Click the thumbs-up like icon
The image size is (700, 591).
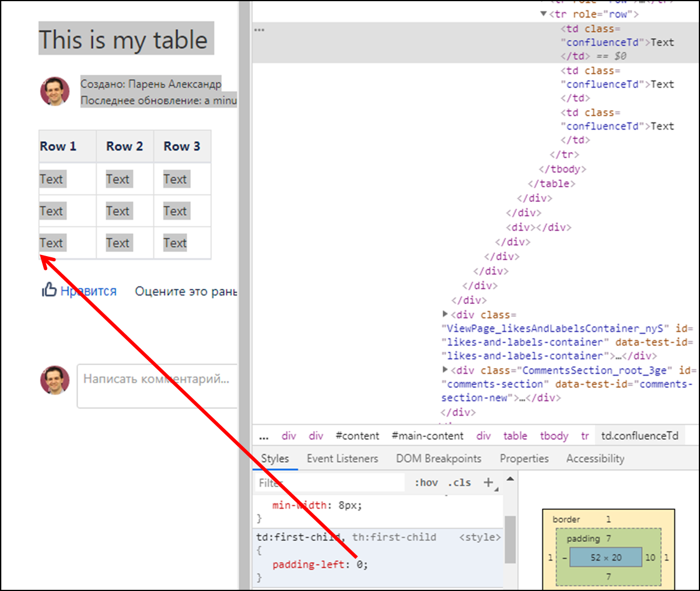click(49, 289)
